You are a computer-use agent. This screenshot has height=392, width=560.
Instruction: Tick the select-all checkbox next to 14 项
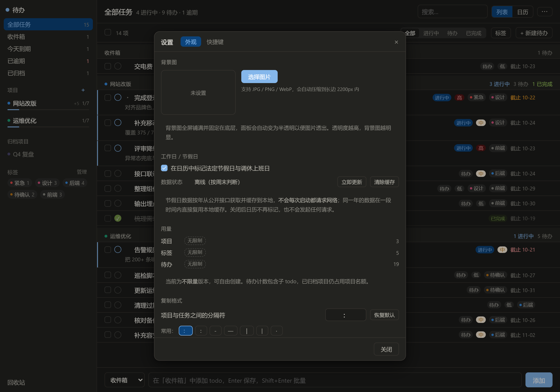pos(108,32)
